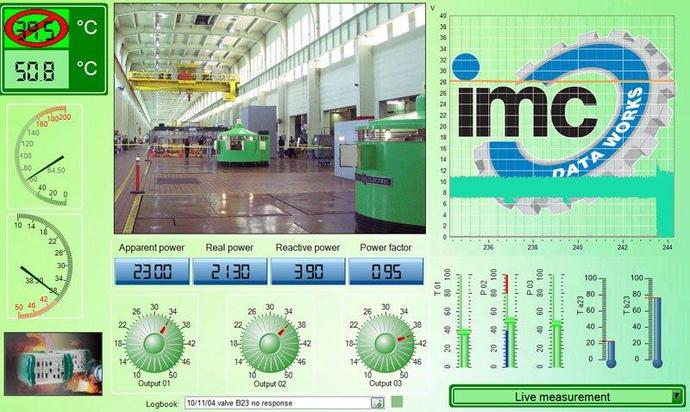Click the T 01 vertical bar meter

(463, 320)
